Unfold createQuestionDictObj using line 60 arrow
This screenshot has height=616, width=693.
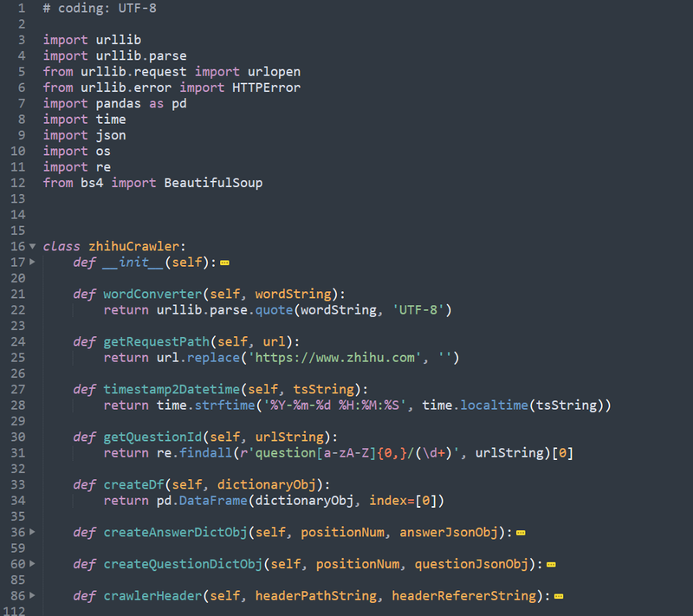[32, 564]
